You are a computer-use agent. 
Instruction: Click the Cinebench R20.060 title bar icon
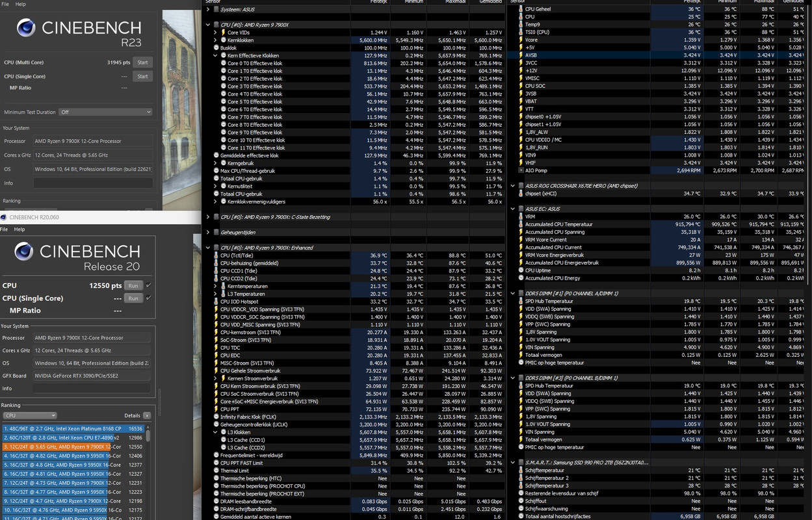coord(4,217)
